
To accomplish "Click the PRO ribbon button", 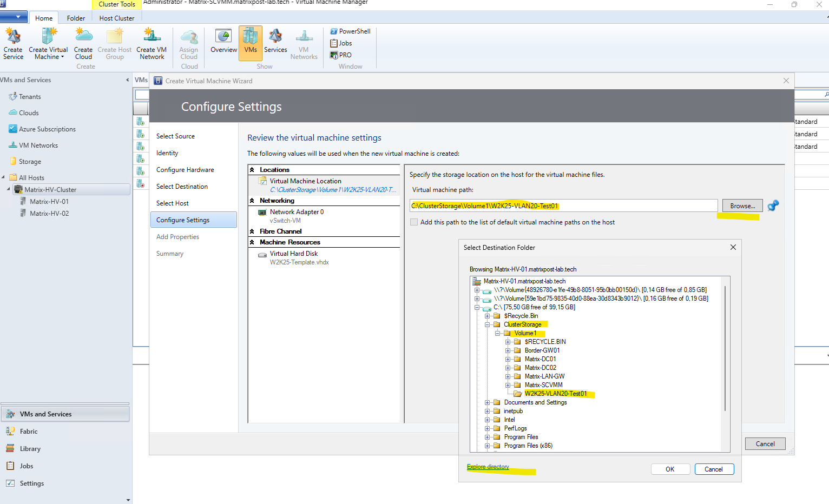I will coord(341,55).
